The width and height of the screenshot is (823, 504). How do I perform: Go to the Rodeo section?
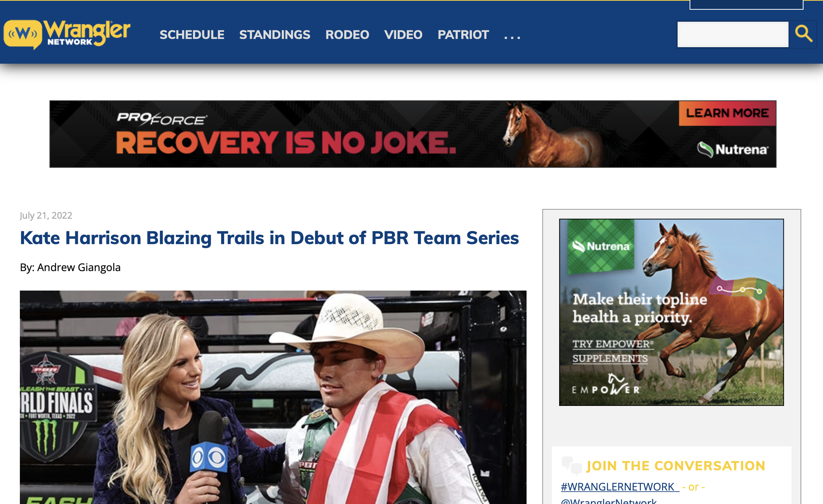(x=347, y=35)
